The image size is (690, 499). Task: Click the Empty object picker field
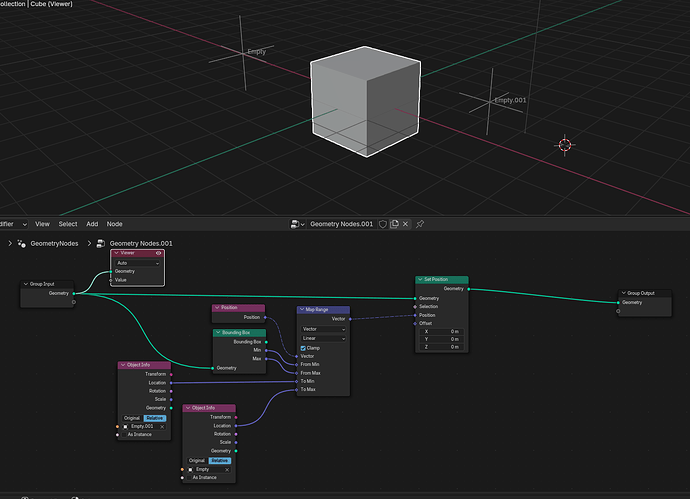(x=209, y=470)
